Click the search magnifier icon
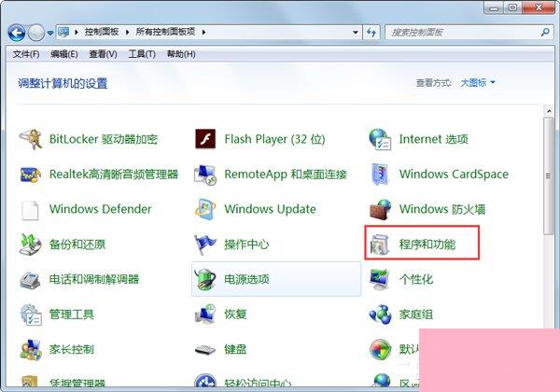 click(x=545, y=32)
